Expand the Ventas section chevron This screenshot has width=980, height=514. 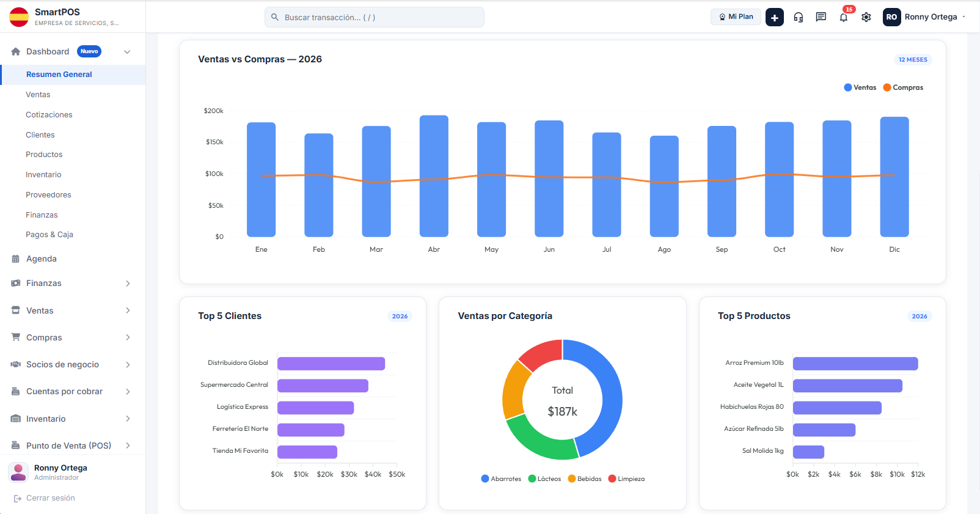pyautogui.click(x=128, y=310)
